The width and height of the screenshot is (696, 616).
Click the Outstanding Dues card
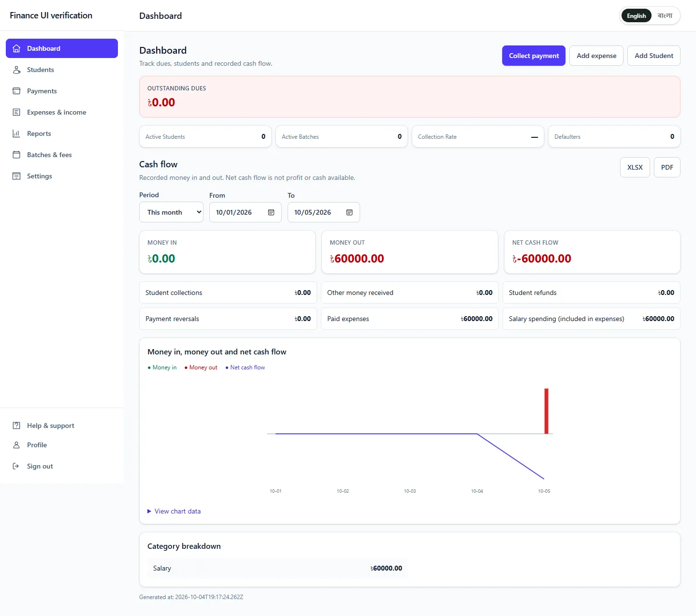[x=410, y=97]
